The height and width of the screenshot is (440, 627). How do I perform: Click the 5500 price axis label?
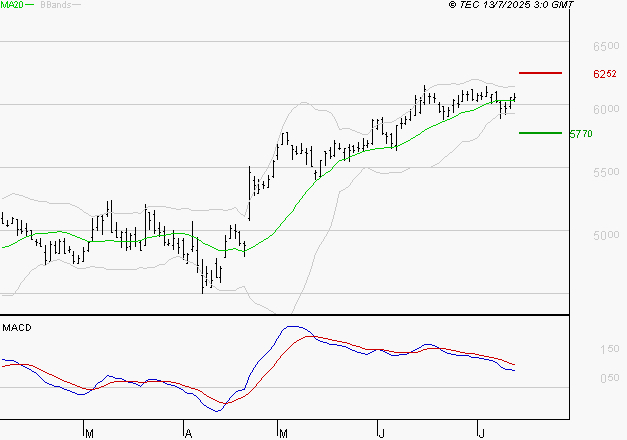point(604,172)
